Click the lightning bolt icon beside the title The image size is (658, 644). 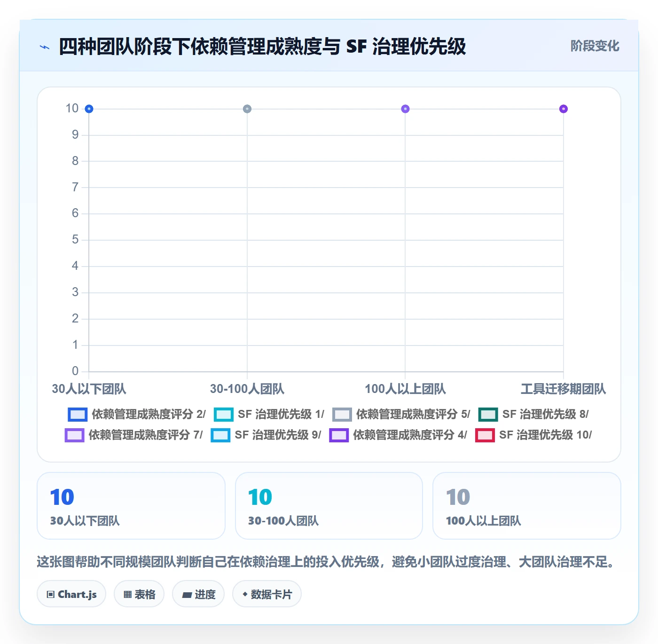coord(45,47)
